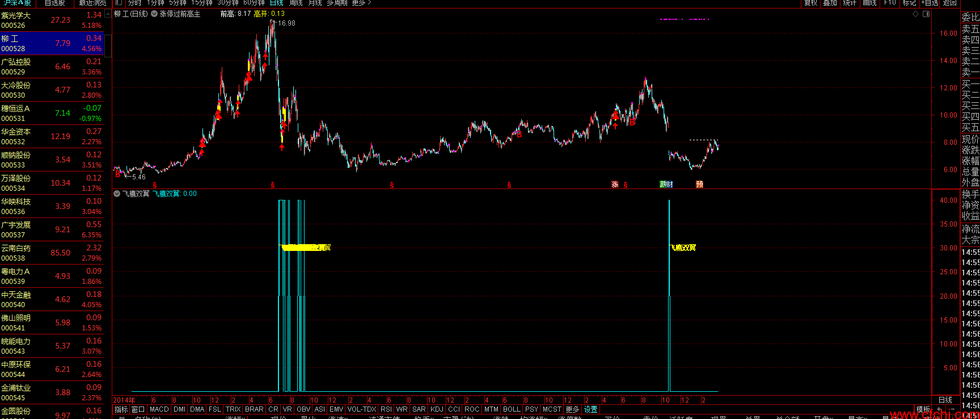Click the 指标 tab in indicator bar
This screenshot has height=419, width=980.
[x=121, y=409]
